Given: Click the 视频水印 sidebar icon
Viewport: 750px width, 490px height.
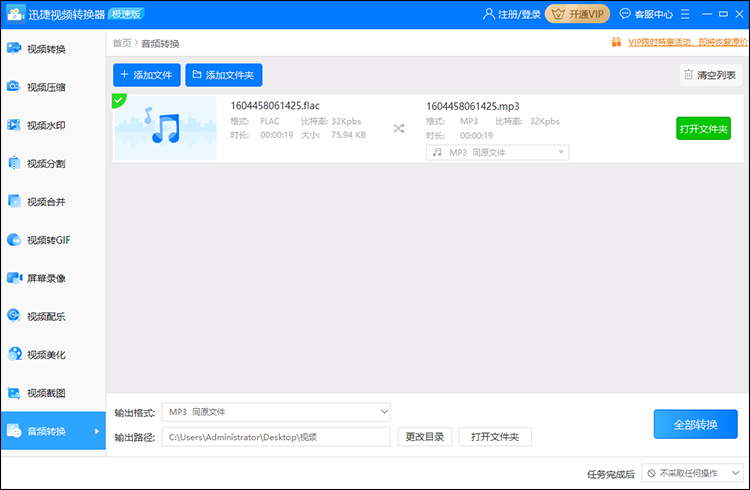Looking at the screenshot, I should click(x=14, y=125).
